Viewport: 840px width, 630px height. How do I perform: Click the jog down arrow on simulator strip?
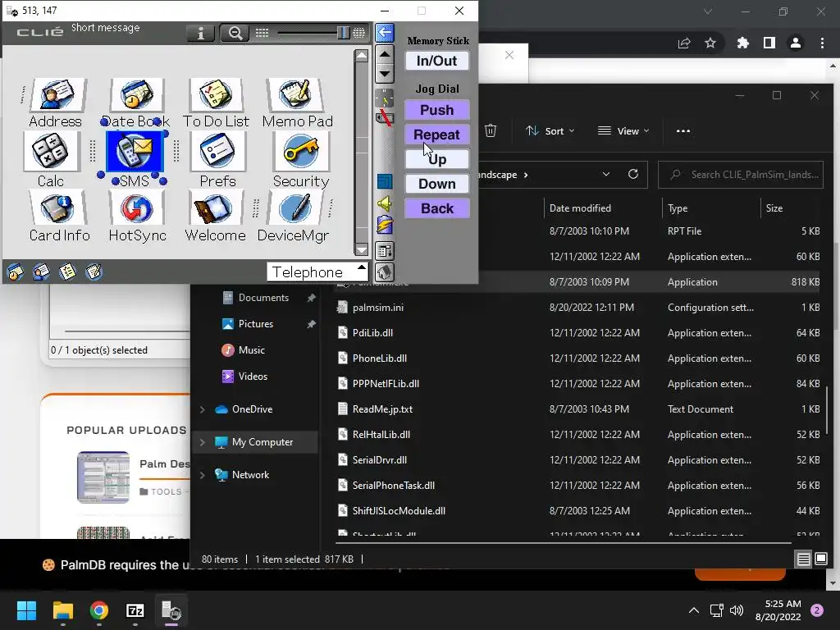[385, 73]
